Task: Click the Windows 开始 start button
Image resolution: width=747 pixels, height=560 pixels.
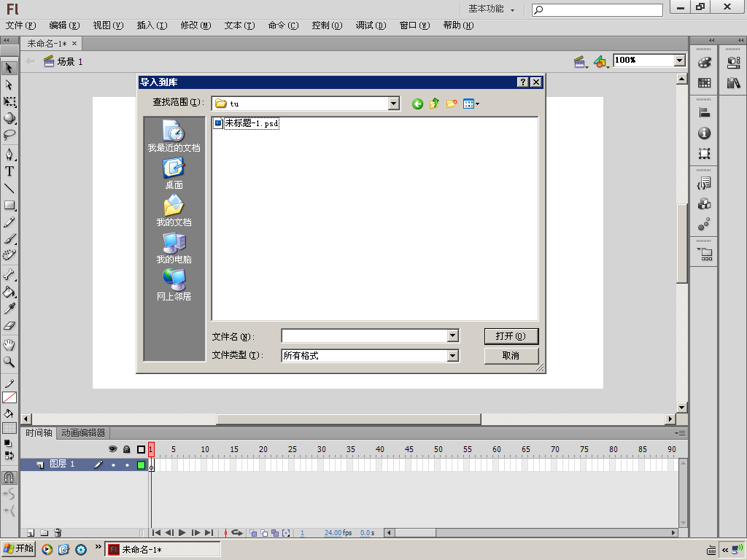Action: coord(18,548)
